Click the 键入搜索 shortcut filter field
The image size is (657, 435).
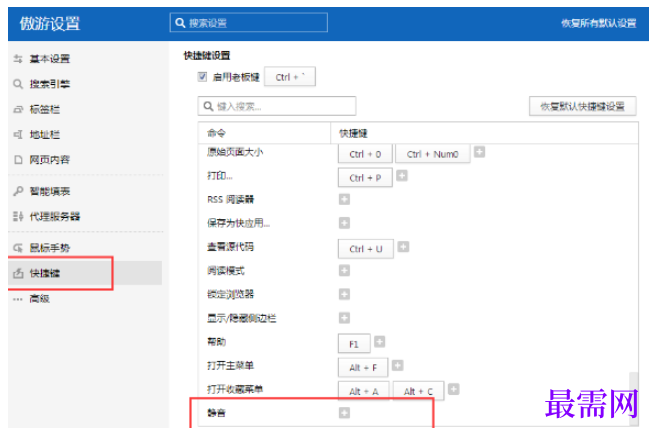tap(277, 106)
